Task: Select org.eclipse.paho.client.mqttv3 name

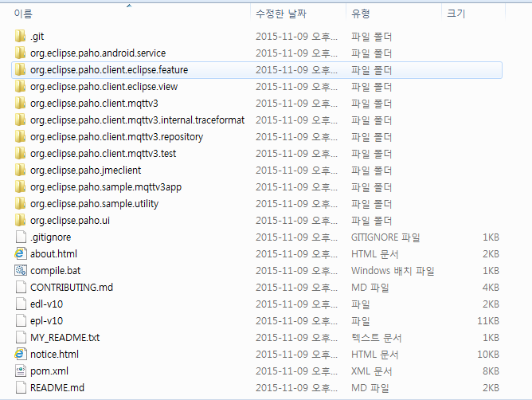Action: point(94,104)
